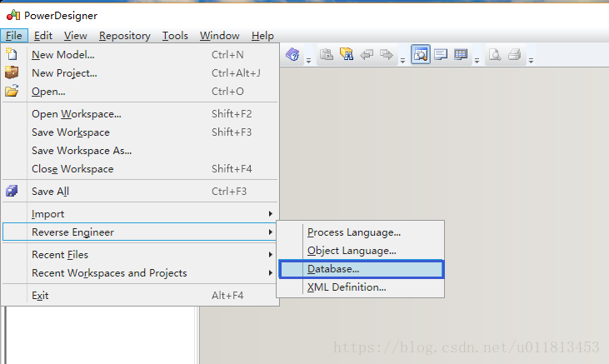Click the Print Preview icon
This screenshot has height=364, width=609.
pyautogui.click(x=494, y=54)
